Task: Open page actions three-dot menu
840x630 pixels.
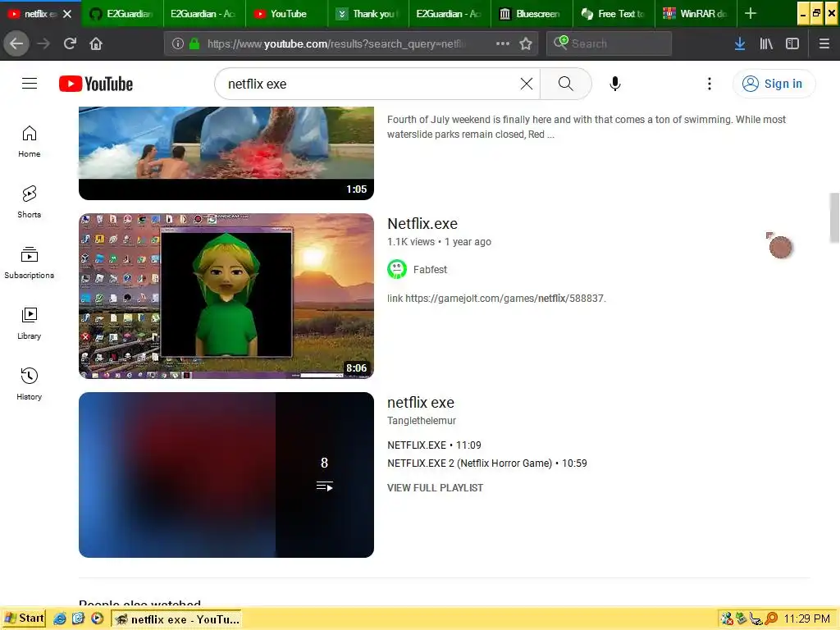Action: pyautogui.click(x=503, y=44)
